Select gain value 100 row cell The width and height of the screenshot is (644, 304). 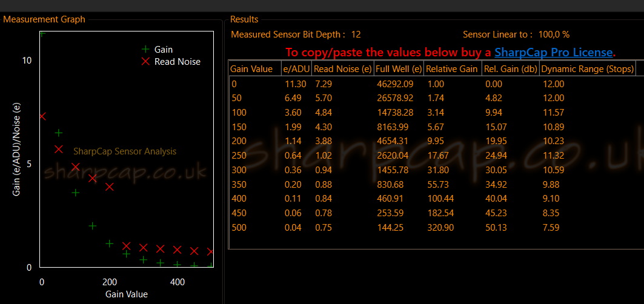pyautogui.click(x=239, y=113)
